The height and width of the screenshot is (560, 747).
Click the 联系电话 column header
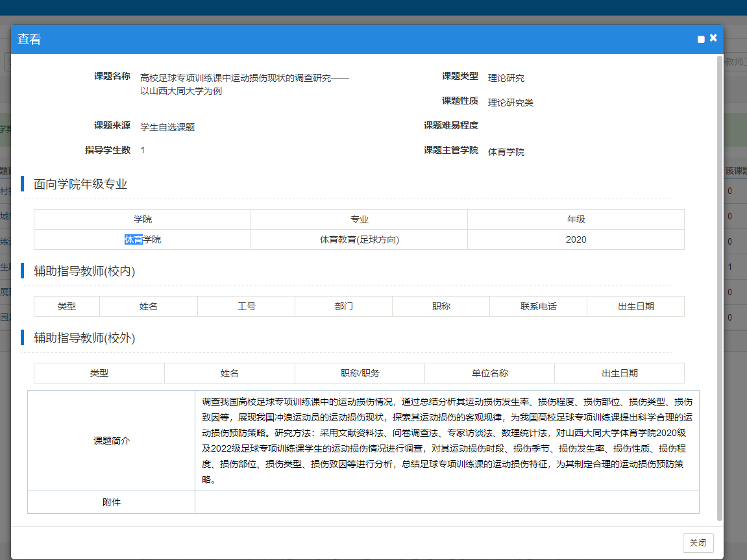[538, 306]
